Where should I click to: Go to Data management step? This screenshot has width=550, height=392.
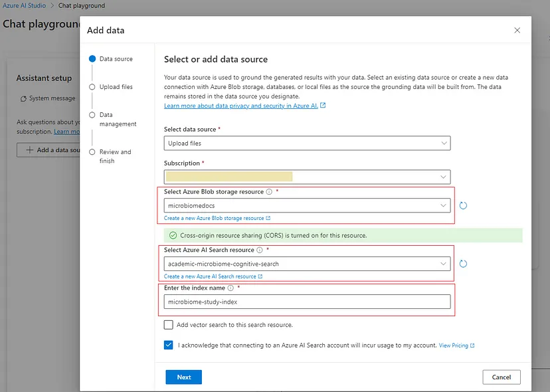[113, 120]
